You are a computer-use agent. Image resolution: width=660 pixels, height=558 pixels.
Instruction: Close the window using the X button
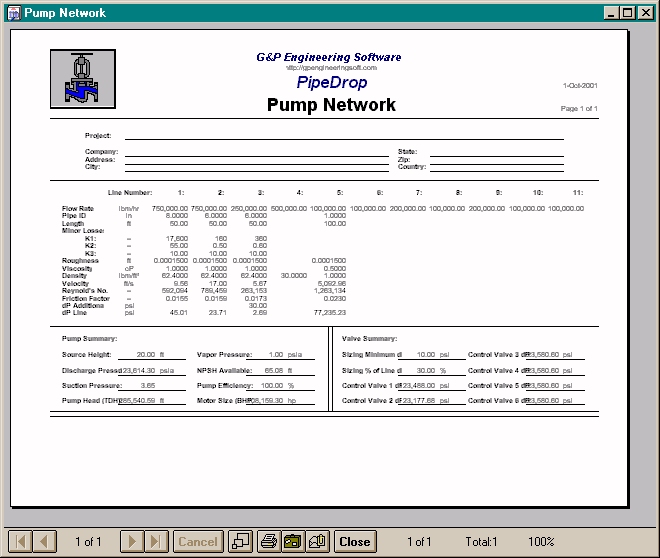[x=645, y=13]
